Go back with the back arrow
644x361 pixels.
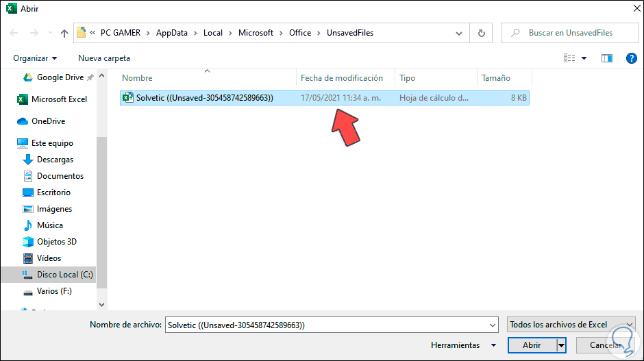coord(14,34)
